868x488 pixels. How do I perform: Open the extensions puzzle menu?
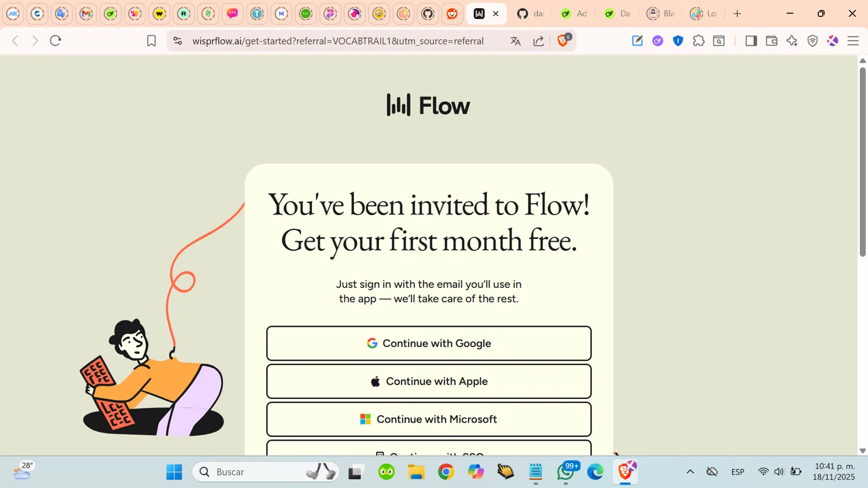699,40
